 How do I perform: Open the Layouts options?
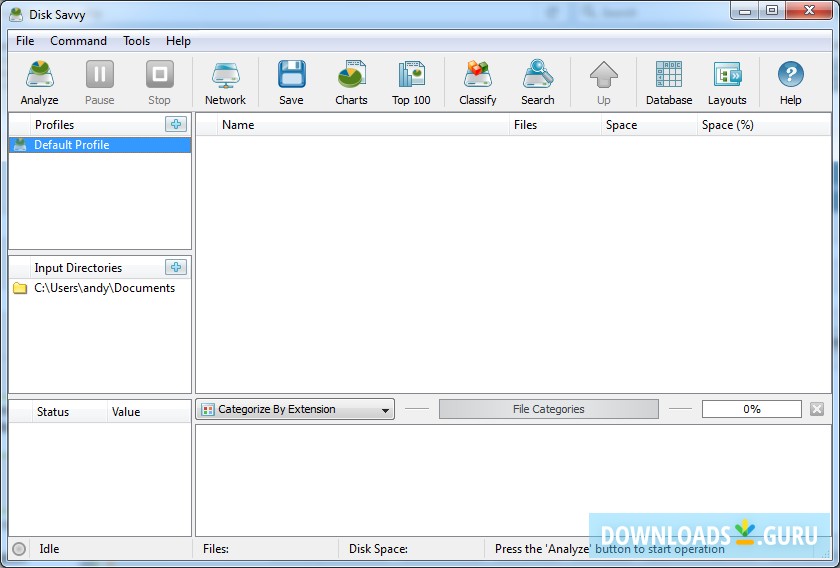pyautogui.click(x=727, y=83)
